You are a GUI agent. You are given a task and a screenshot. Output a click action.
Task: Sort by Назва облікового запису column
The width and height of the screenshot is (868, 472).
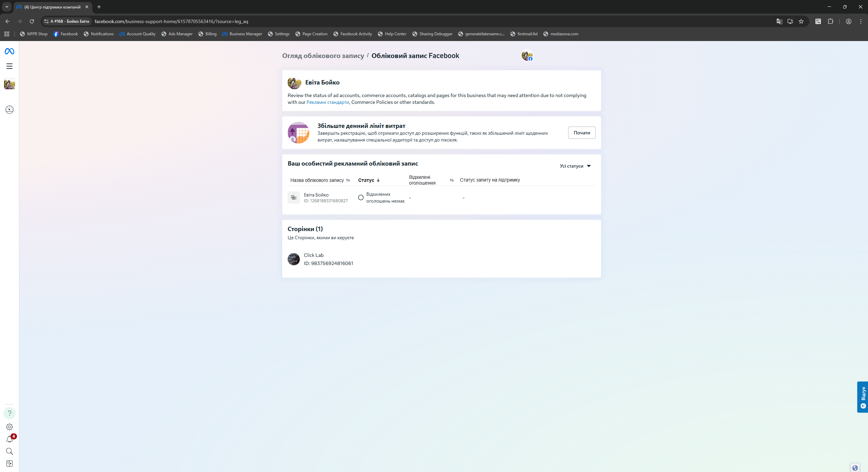point(348,180)
